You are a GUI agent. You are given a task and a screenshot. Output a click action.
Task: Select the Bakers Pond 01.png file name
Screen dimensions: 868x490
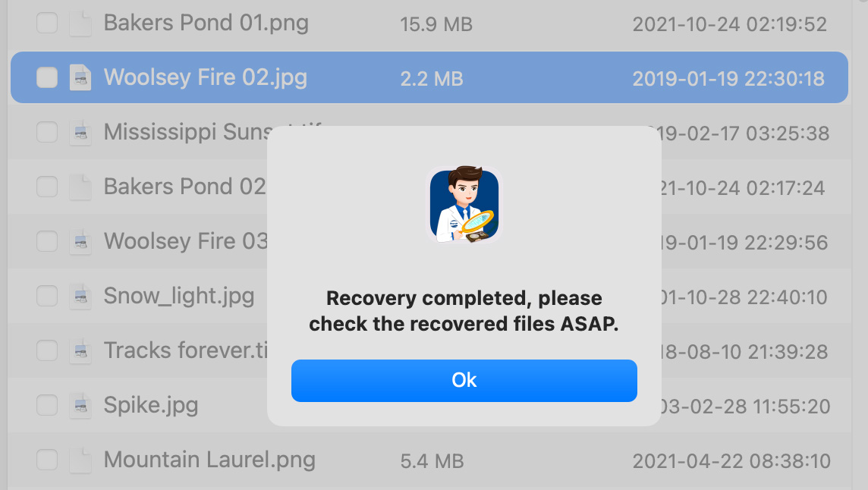[206, 24]
